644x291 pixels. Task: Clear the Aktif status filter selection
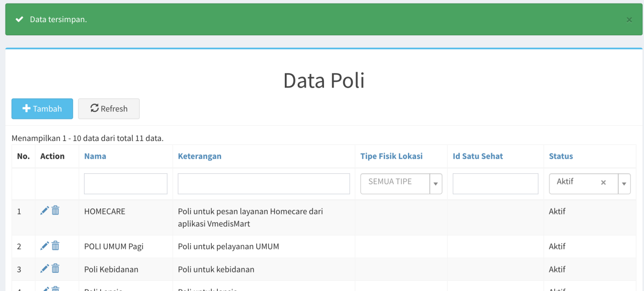603,182
